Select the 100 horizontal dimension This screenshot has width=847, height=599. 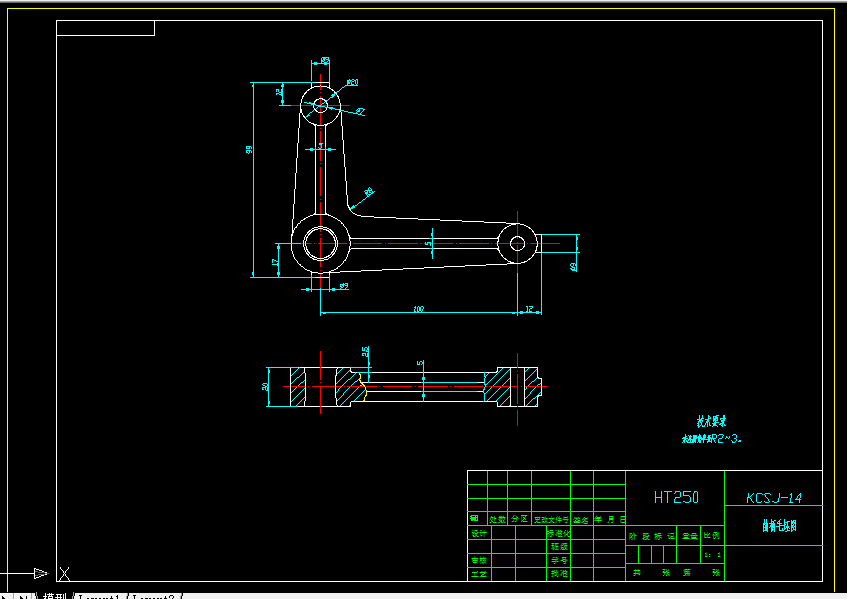pos(419,309)
